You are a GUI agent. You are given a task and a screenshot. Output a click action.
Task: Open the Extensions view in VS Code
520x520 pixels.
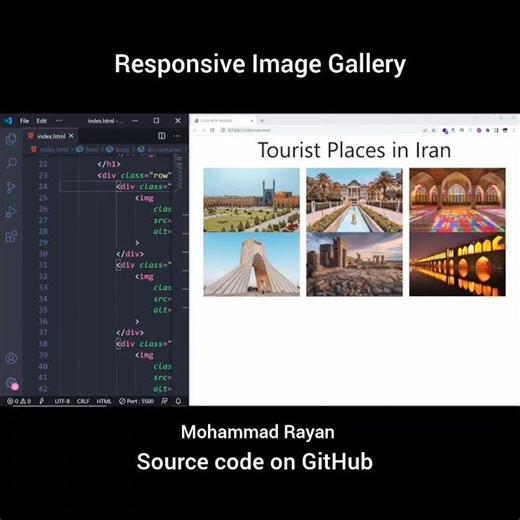pyautogui.click(x=11, y=236)
